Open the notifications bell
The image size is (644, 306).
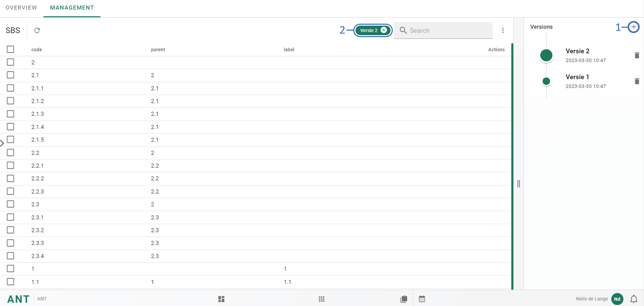(634, 299)
